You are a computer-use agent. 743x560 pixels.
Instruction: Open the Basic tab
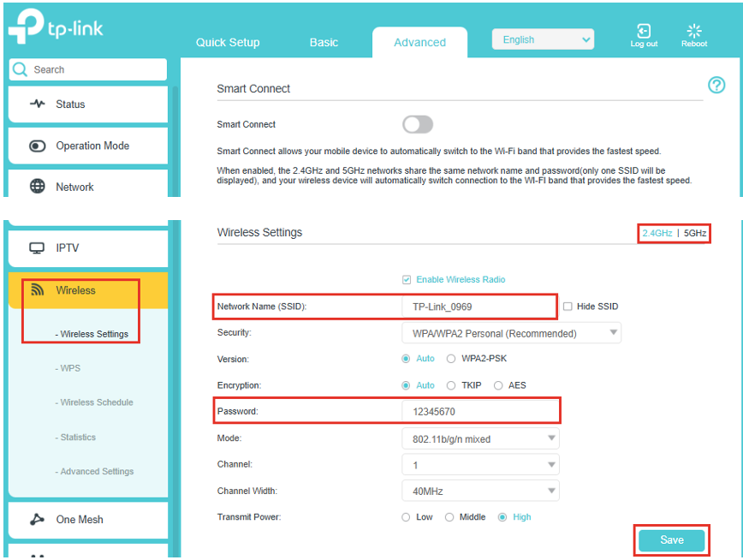pos(324,42)
